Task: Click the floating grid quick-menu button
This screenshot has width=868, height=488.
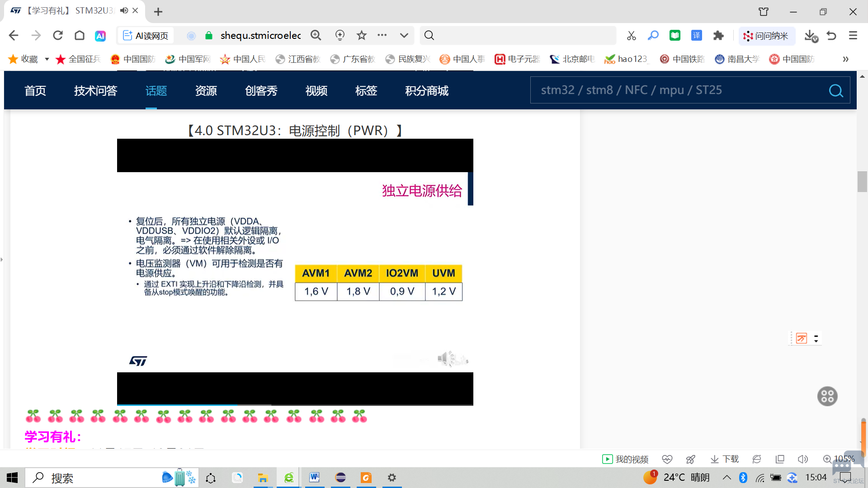Action: [x=827, y=396]
